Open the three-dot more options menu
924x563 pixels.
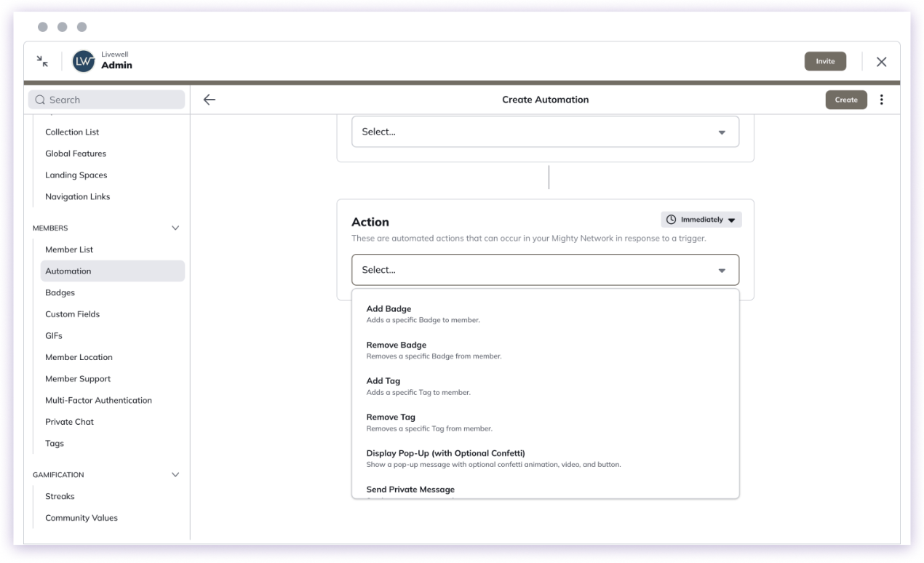click(882, 100)
